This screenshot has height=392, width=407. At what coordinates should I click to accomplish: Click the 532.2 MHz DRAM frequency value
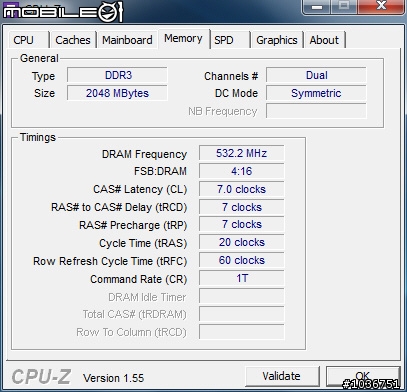click(x=241, y=153)
